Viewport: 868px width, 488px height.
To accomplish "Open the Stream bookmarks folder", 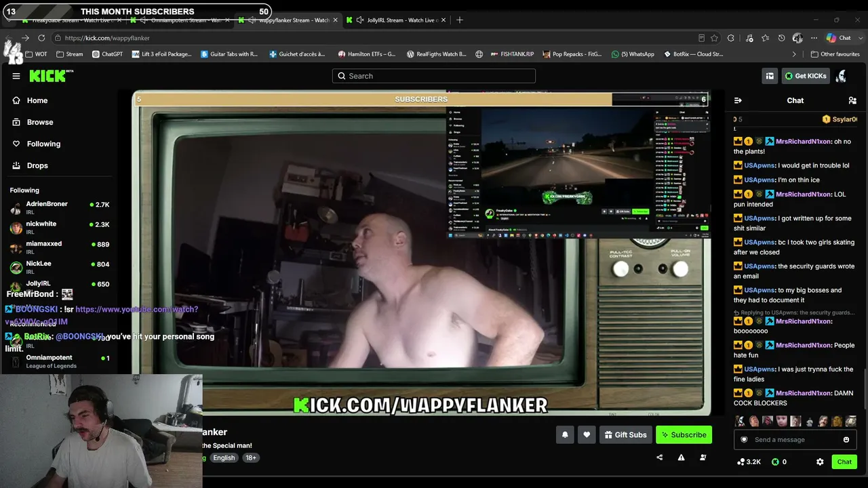I will point(70,54).
